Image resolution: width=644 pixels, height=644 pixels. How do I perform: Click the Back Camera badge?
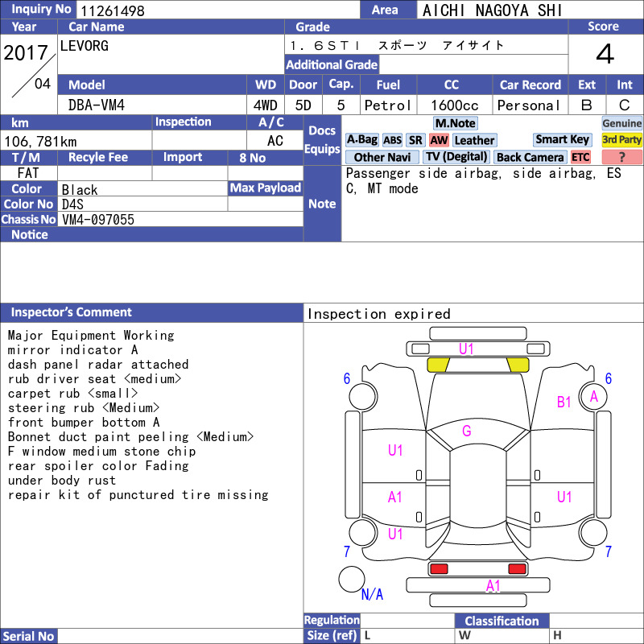coord(530,157)
